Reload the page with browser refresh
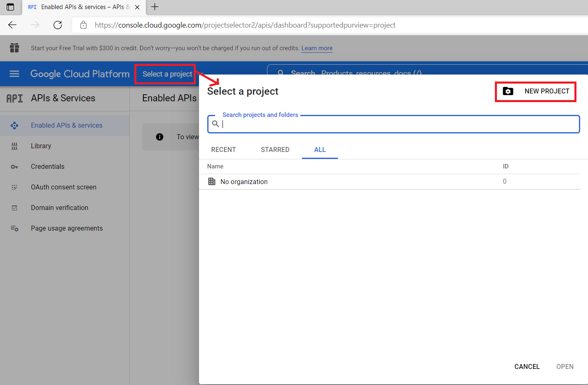 [x=58, y=25]
